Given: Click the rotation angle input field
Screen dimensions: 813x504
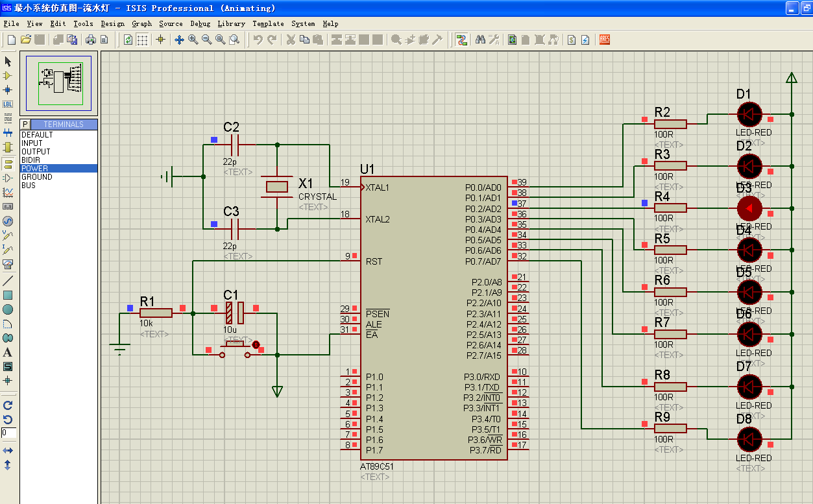Looking at the screenshot, I should click(x=8, y=433).
